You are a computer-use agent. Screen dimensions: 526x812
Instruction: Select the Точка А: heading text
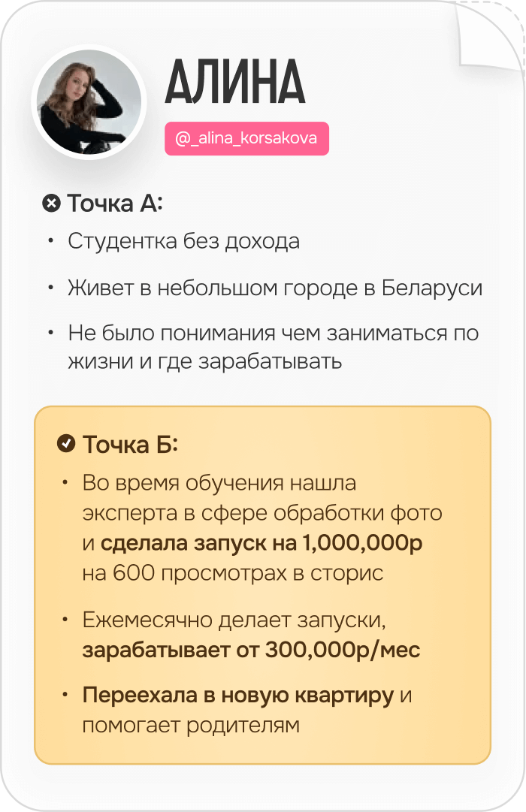pos(115,203)
